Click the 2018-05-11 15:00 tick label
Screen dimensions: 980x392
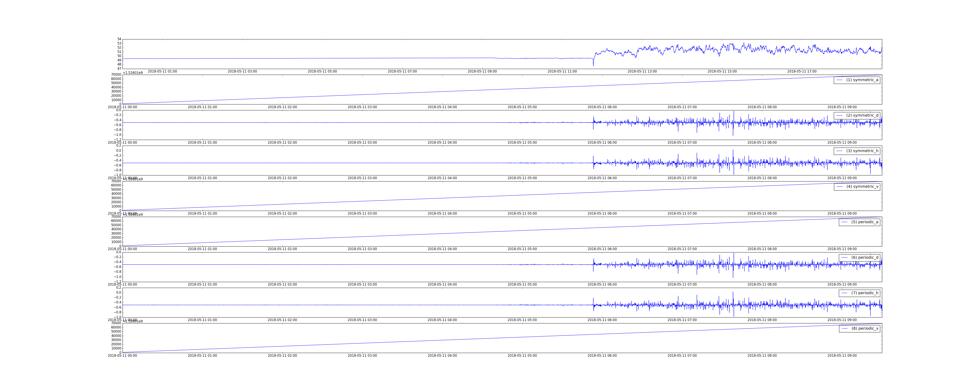pyautogui.click(x=722, y=71)
